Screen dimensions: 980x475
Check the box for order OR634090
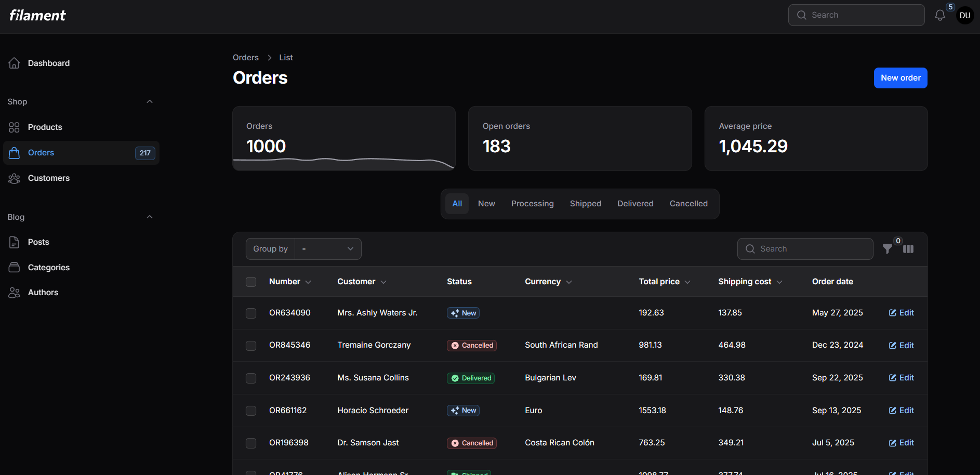pyautogui.click(x=251, y=313)
